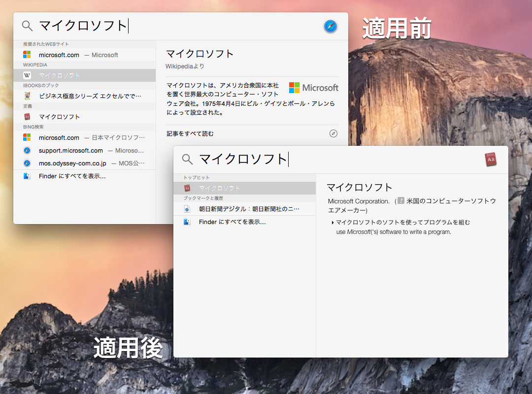Click Safari icon beside support.microsoft.com
This screenshot has height=394, width=532.
coord(27,150)
